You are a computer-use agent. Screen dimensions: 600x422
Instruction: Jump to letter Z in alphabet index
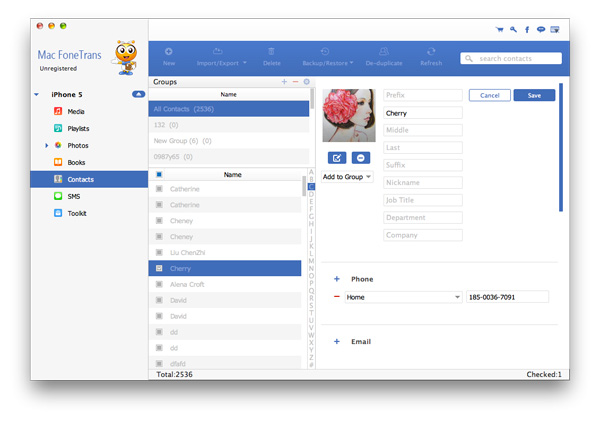point(311,357)
